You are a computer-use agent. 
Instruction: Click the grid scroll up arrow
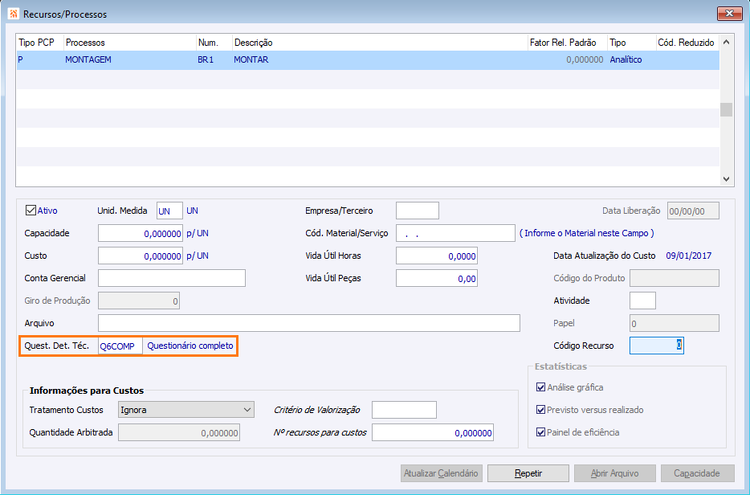point(726,43)
